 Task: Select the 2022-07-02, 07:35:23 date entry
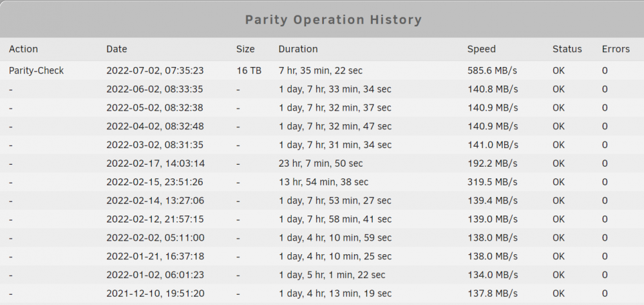pos(155,71)
